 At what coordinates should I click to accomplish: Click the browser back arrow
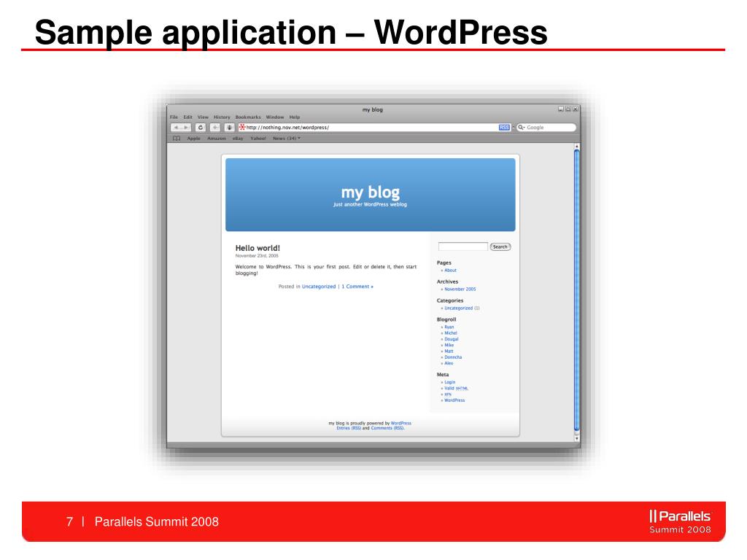[176, 128]
